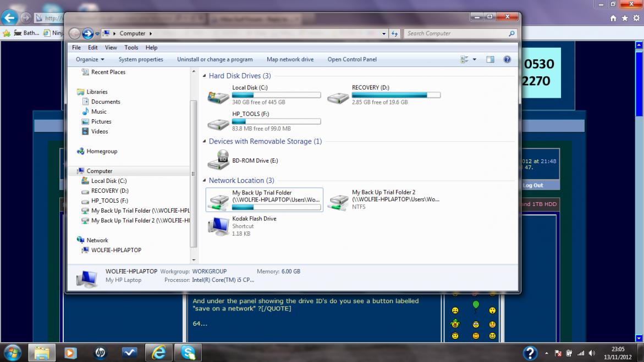This screenshot has height=362, width=644.
Task: Click the Map network drive button
Action: click(290, 59)
